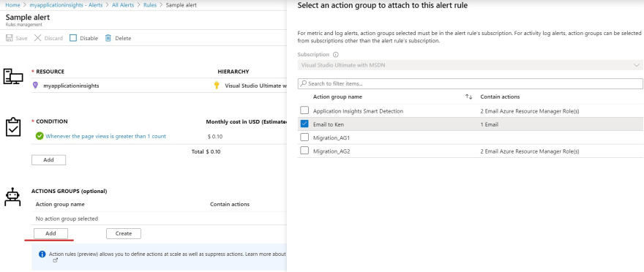Click Add button under Actions Groups
Screen dimensions: 644x272
click(50, 233)
